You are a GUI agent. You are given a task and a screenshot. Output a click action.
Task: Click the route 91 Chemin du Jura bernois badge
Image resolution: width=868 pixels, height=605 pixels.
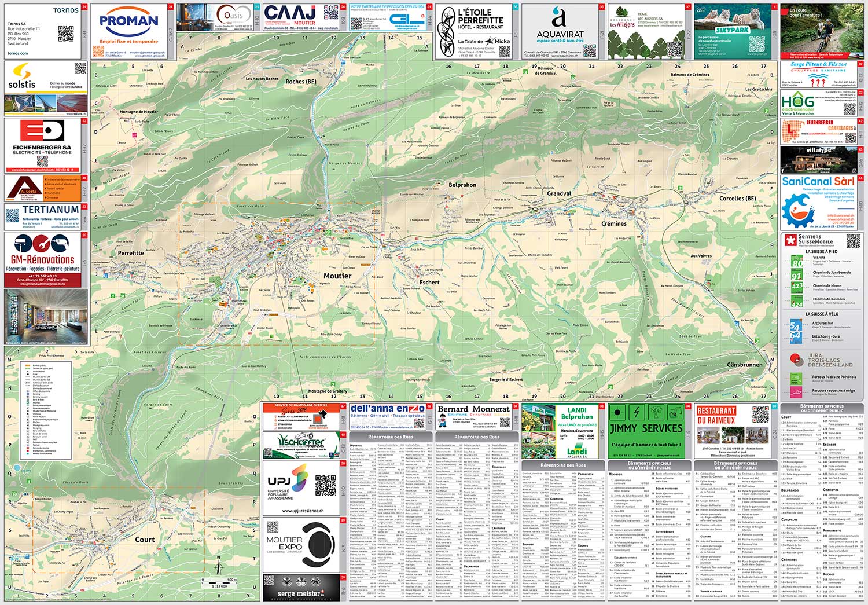click(x=797, y=276)
